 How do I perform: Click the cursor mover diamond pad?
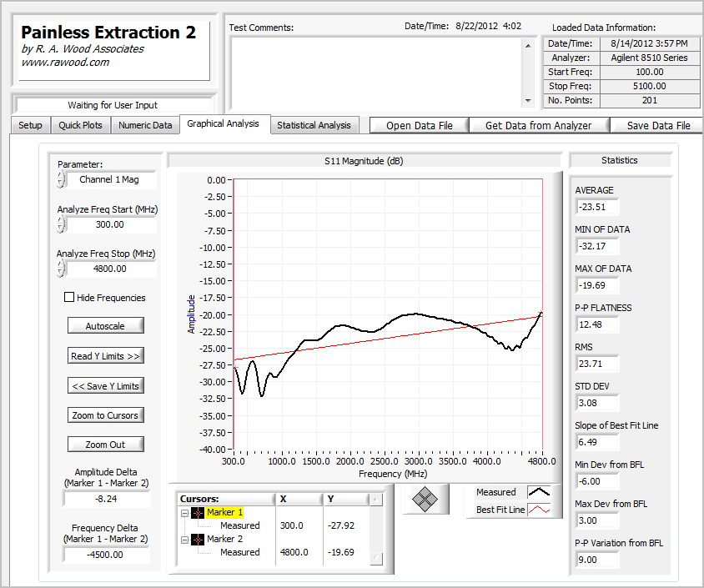425,499
